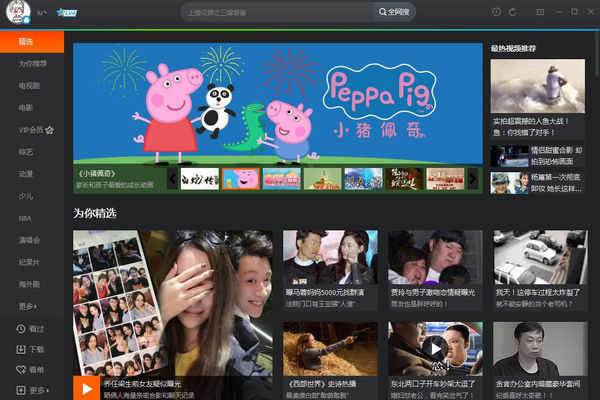The image size is (600, 400).
Task: Select the third colorful carousel thumbnail
Action: [282, 179]
